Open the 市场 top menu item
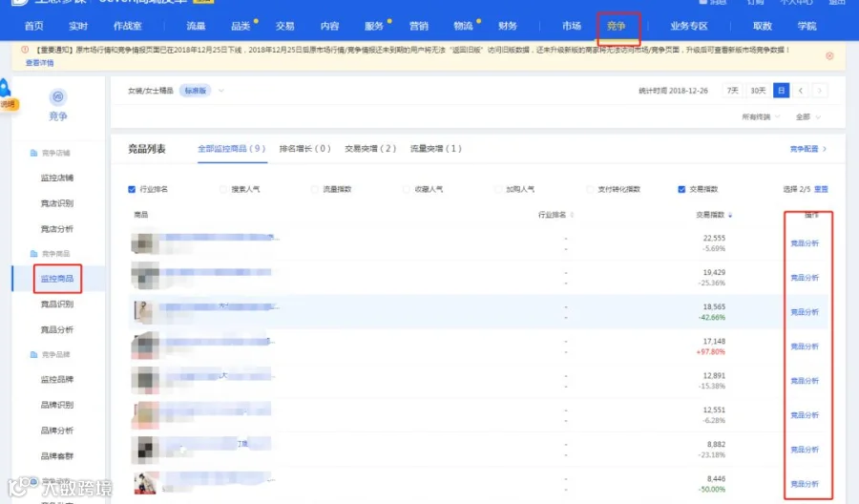 [x=572, y=26]
